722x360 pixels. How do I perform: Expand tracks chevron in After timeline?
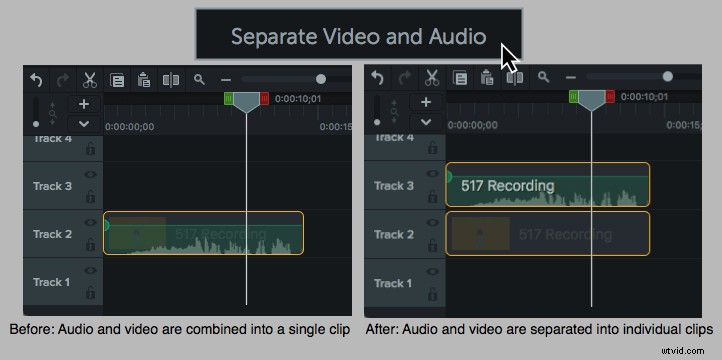pos(426,122)
